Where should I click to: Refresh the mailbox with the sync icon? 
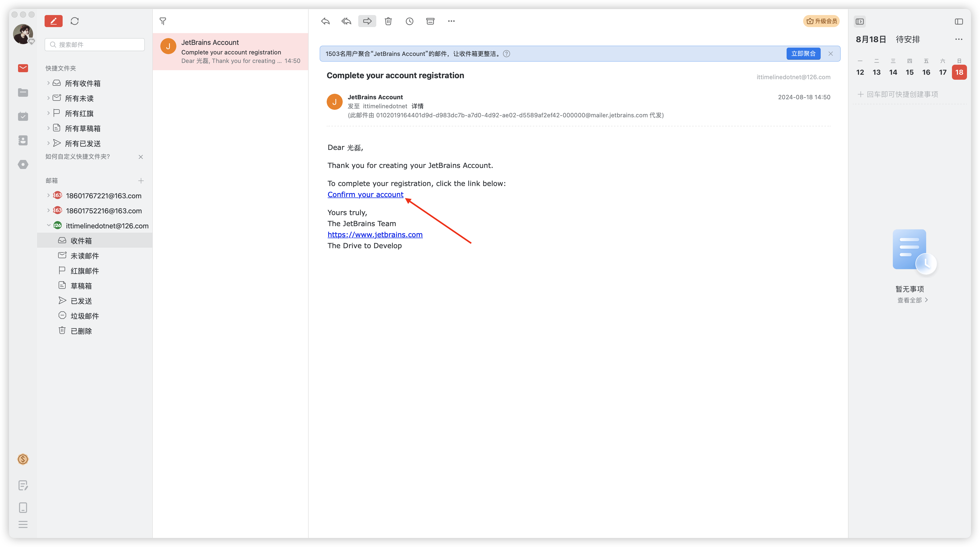[75, 21]
